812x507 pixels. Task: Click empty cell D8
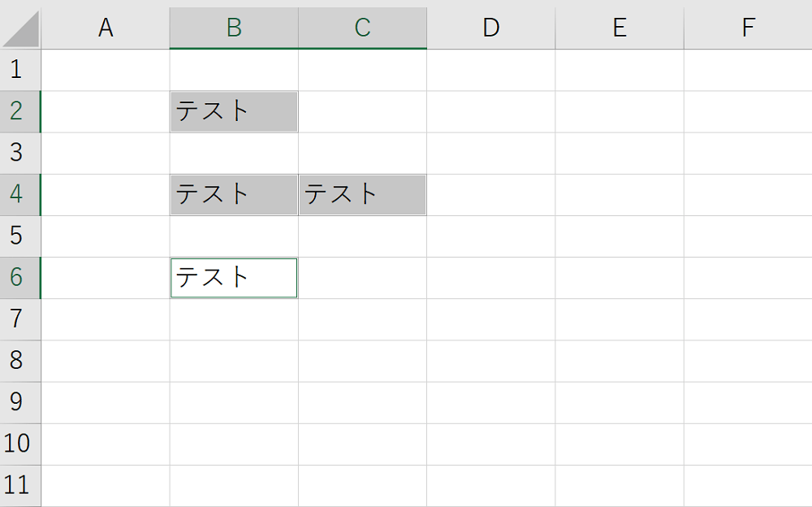(x=490, y=361)
